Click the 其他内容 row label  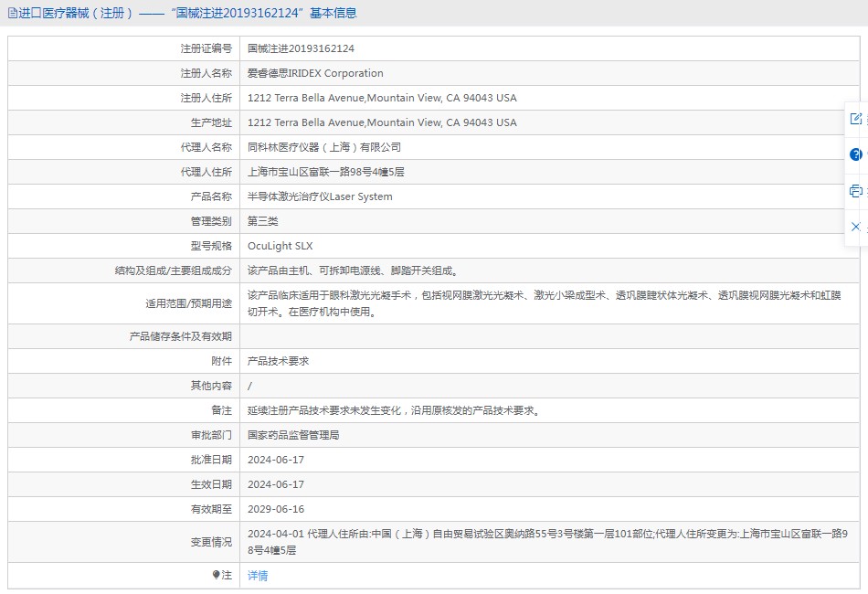click(x=211, y=386)
